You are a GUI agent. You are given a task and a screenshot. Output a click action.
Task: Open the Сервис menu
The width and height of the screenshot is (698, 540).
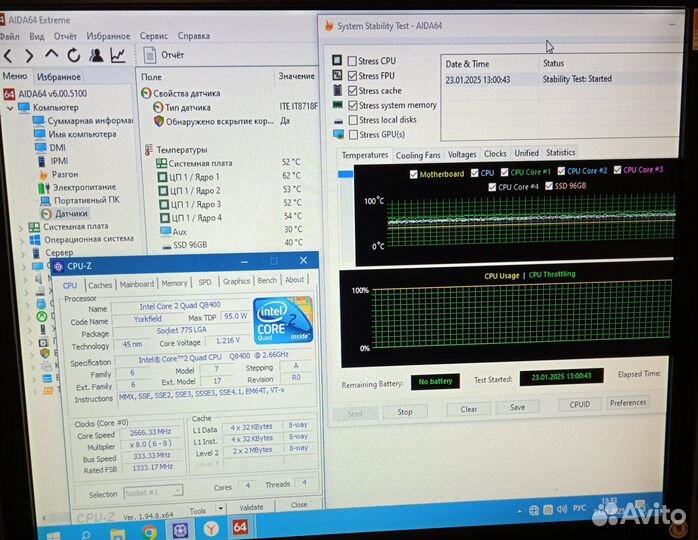click(x=154, y=36)
